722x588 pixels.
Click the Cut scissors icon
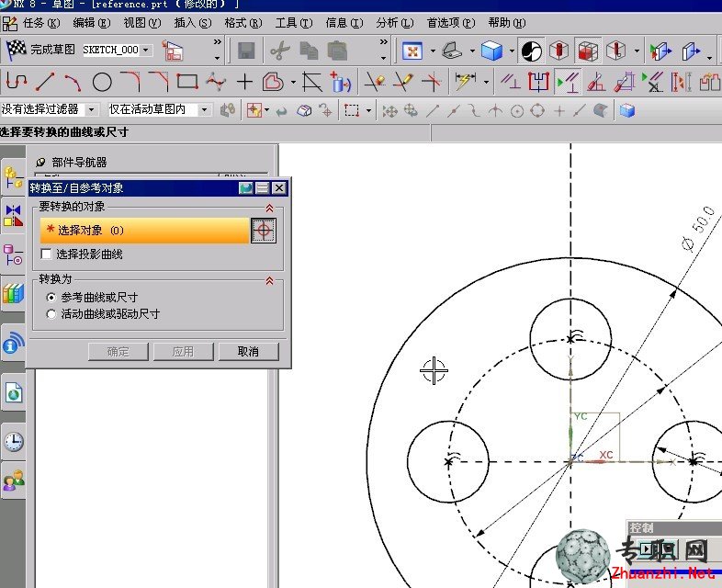[279, 51]
